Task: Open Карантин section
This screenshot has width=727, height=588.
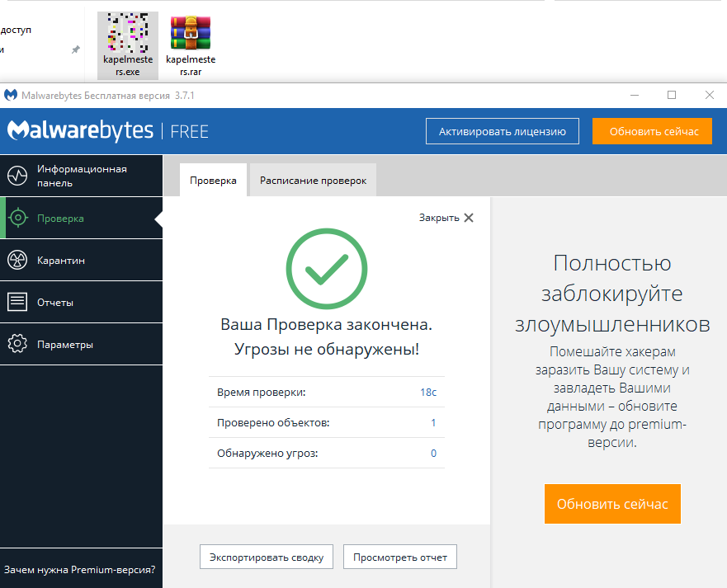Action: click(x=82, y=260)
